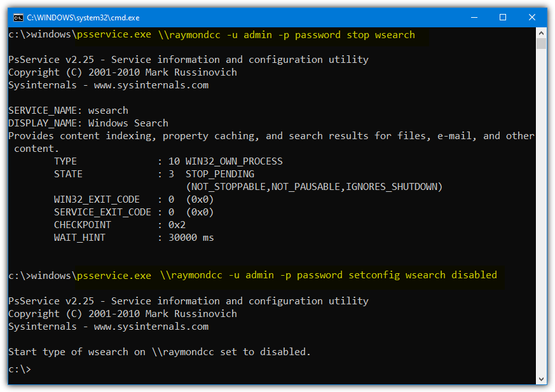555x392 pixels.
Task: Click 'WAIT_HINT : 30000 ms' line
Action: [x=134, y=238]
